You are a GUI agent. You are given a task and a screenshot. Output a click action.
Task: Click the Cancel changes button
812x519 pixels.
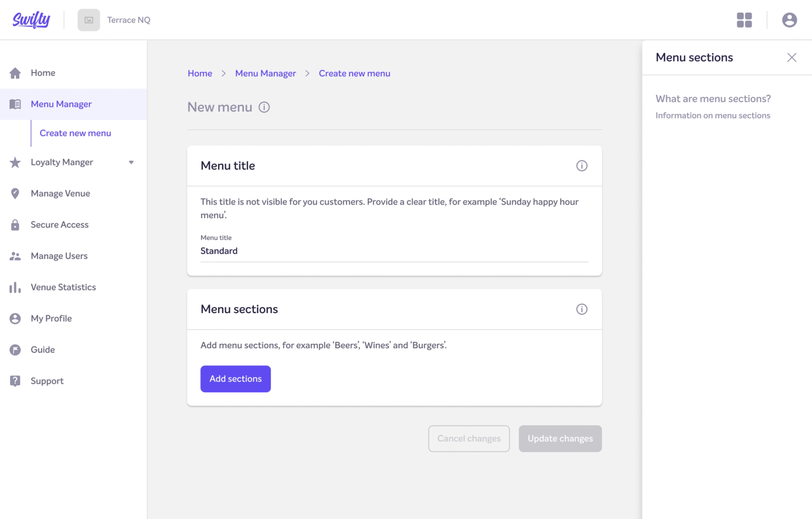click(x=469, y=439)
